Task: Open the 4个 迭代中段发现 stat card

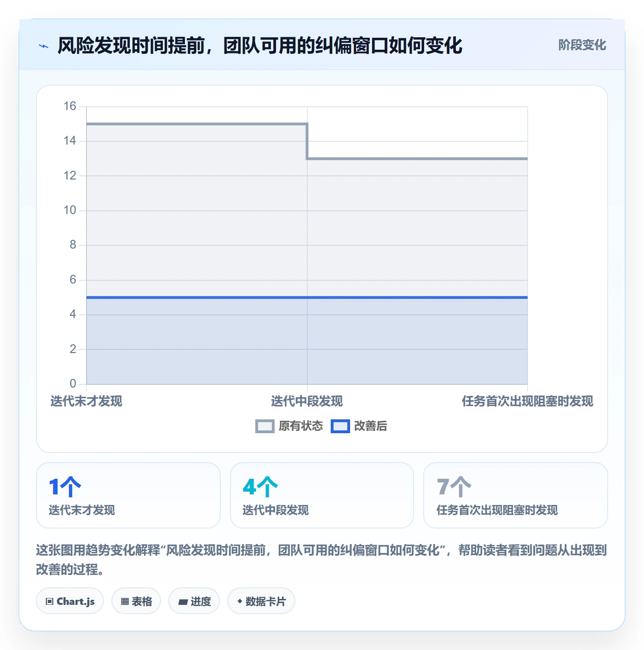Action: [322, 495]
